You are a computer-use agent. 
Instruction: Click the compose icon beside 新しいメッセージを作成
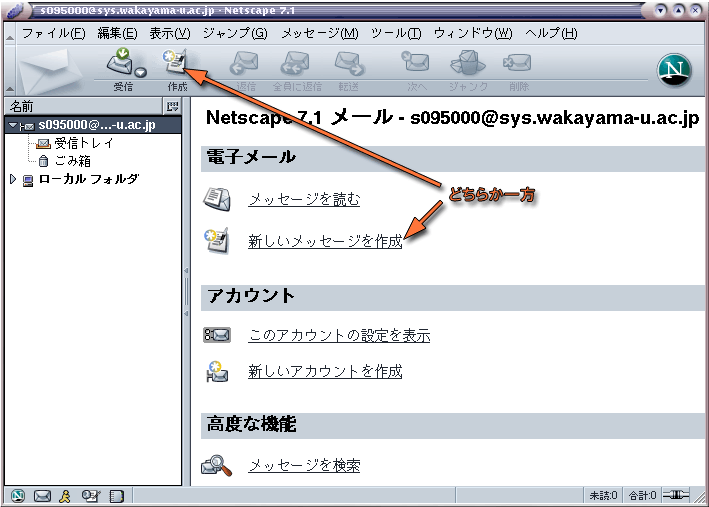tap(217, 240)
